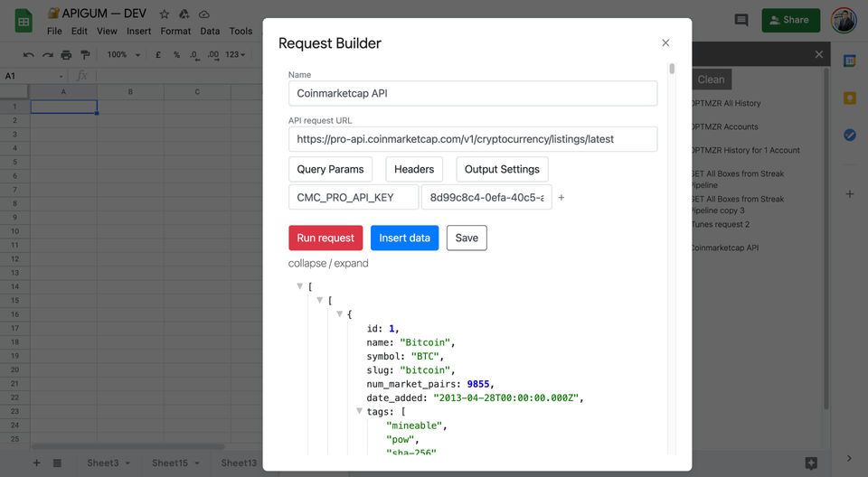Star the APIGUM — DEV document
The image size is (868, 477).
click(165, 14)
